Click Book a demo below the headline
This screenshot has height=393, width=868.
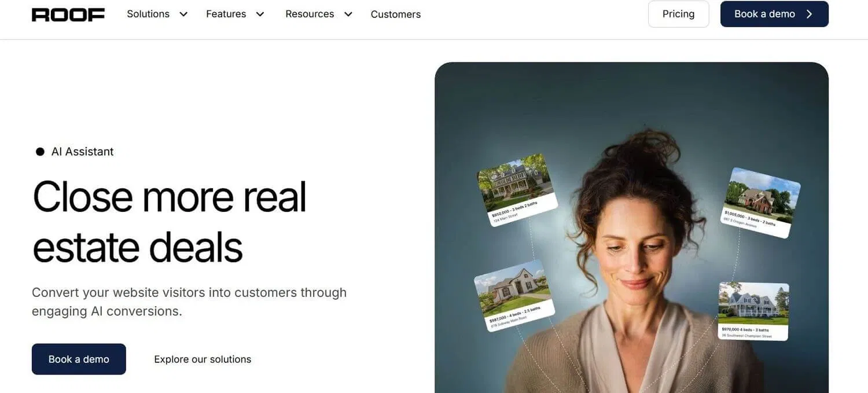click(x=79, y=359)
